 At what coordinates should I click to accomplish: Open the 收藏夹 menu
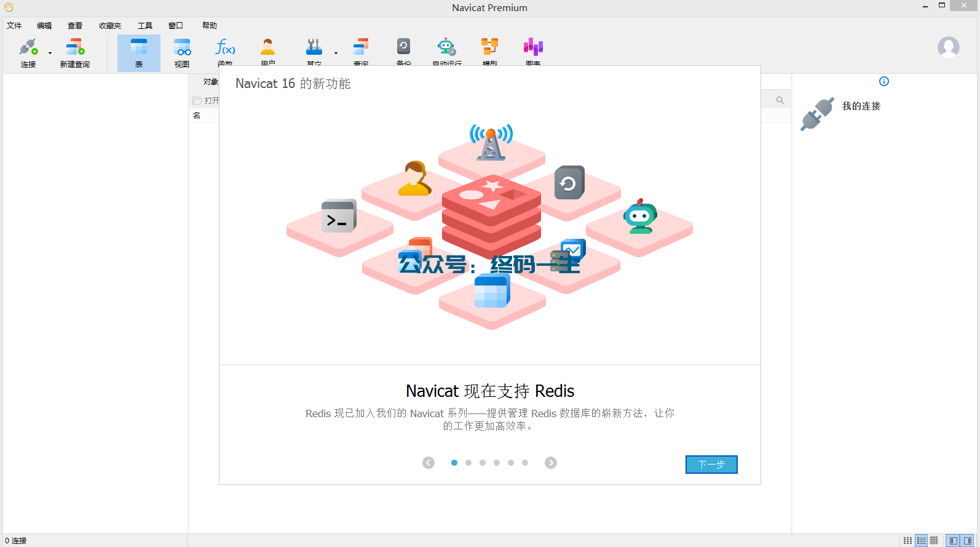(110, 25)
